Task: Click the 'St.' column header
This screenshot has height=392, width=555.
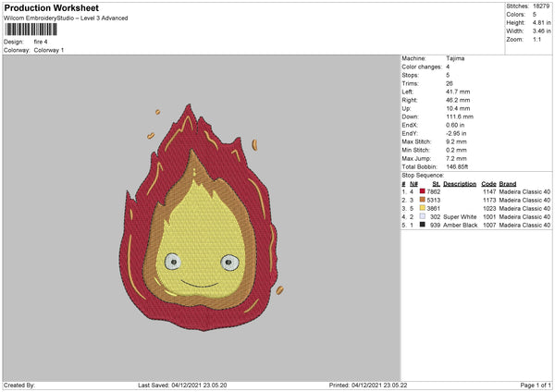Action: [436, 184]
